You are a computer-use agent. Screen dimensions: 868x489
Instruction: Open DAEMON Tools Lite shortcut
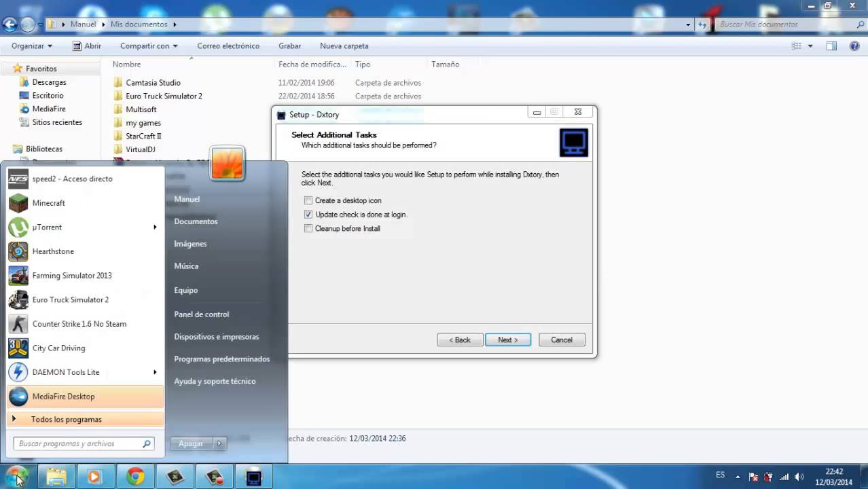(x=65, y=372)
